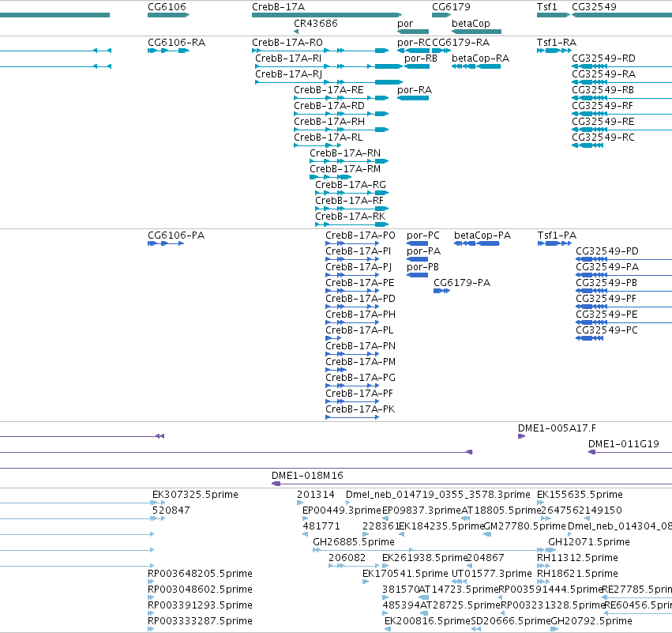This screenshot has height=633, width=672.
Task: Open the DME1-018M16 clone label
Action: pos(307,476)
